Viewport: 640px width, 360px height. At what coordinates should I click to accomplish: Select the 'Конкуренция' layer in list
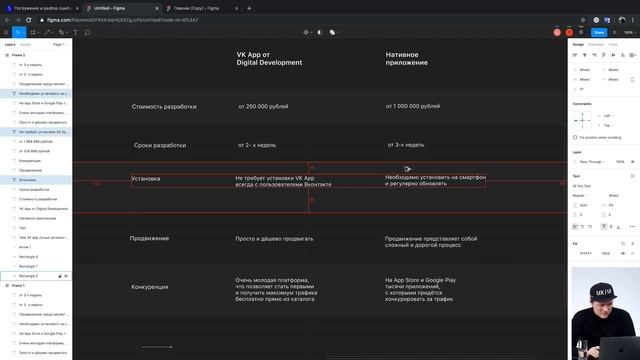point(36,161)
